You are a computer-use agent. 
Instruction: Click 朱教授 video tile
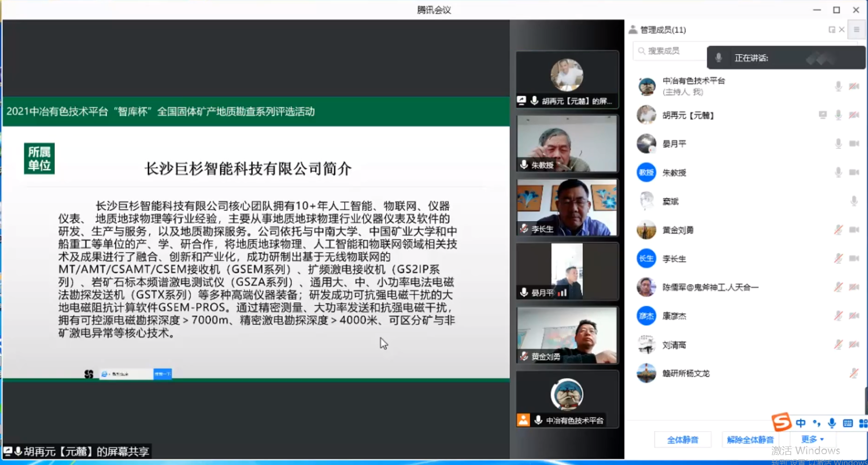(567, 143)
